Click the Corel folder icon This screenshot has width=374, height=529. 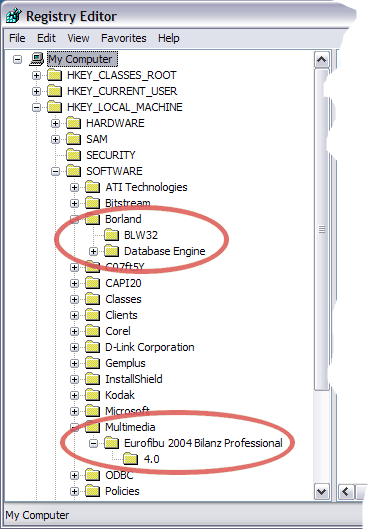tap(92, 331)
